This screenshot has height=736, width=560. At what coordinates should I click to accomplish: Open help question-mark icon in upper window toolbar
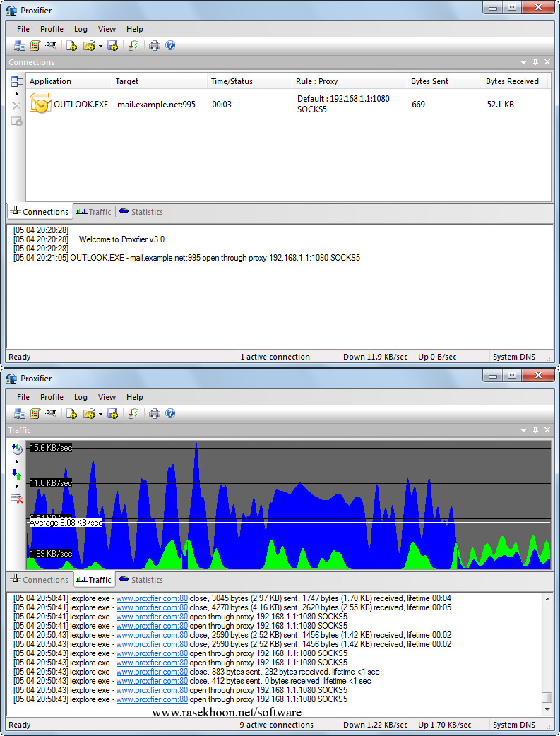[x=170, y=45]
